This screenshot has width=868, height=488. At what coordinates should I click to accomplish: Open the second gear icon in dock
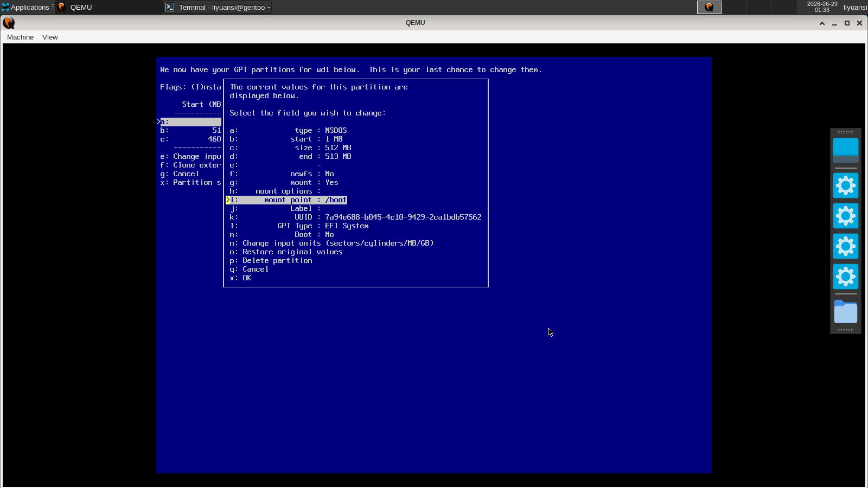pos(846,216)
